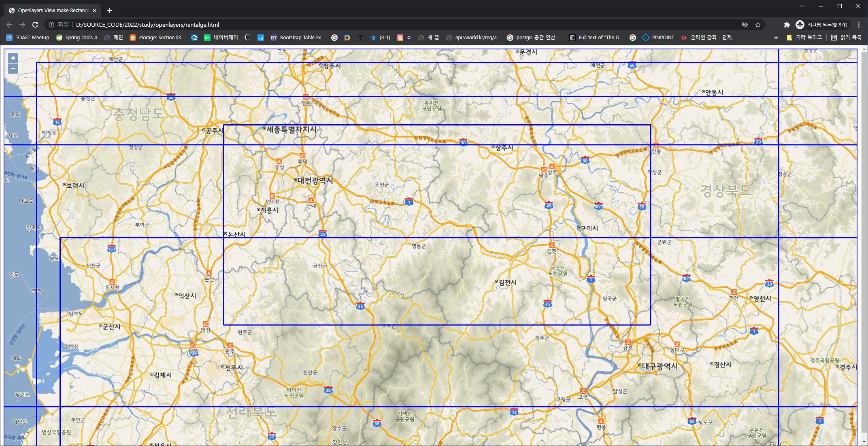The width and height of the screenshot is (868, 446).
Task: Click the third-party cookie blocked eye icon
Action: click(745, 25)
